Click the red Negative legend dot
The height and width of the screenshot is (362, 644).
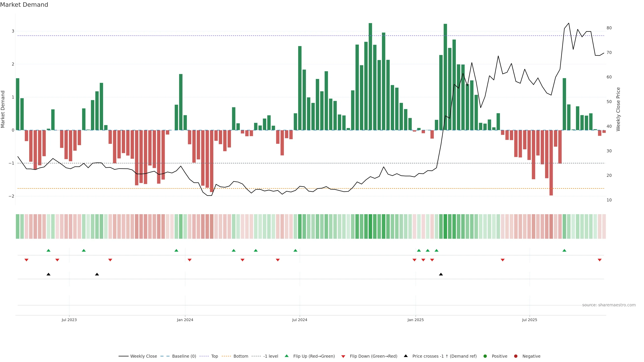point(516,356)
